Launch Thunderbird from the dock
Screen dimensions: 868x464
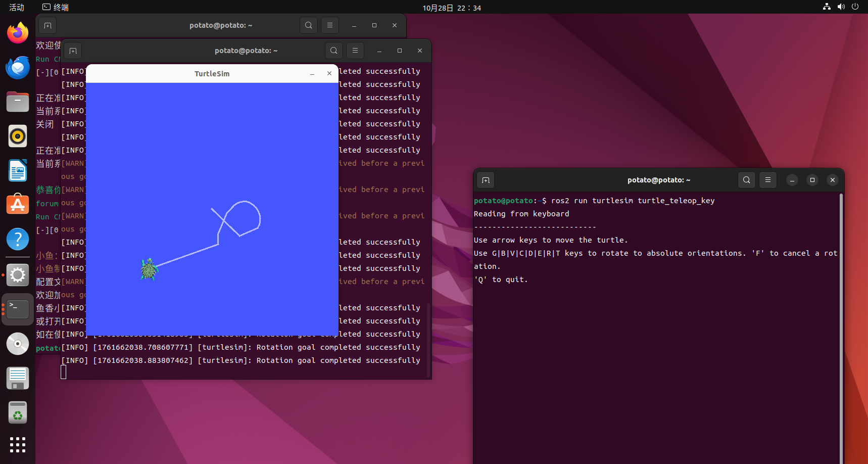[x=17, y=67]
